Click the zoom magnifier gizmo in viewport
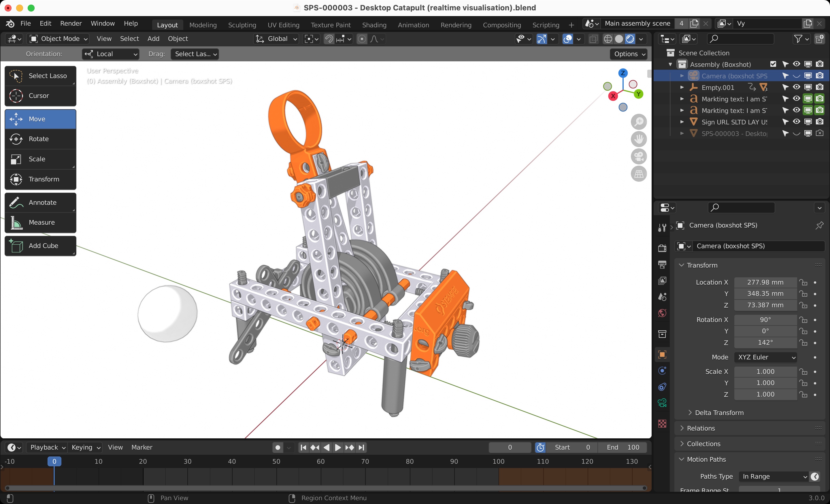830x504 pixels. [x=639, y=122]
